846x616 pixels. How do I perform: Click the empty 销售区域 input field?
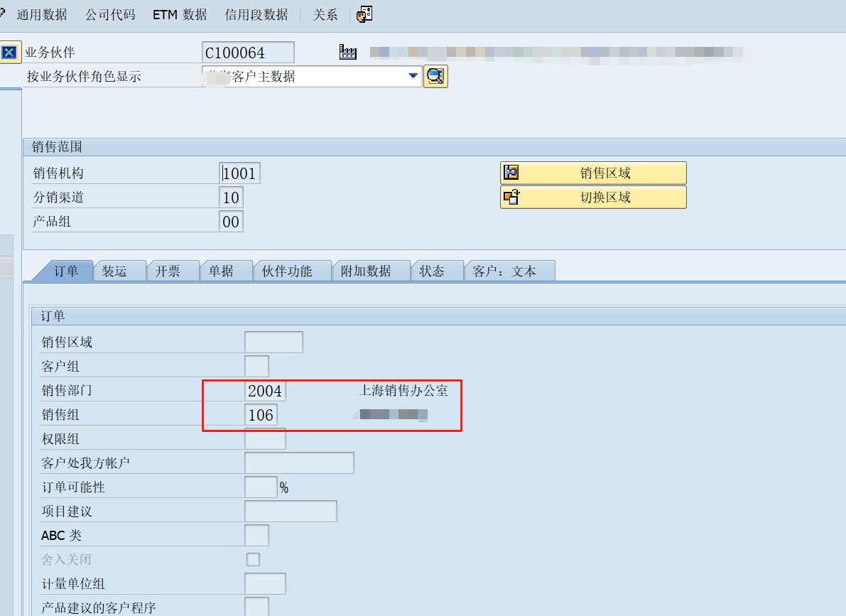[273, 342]
